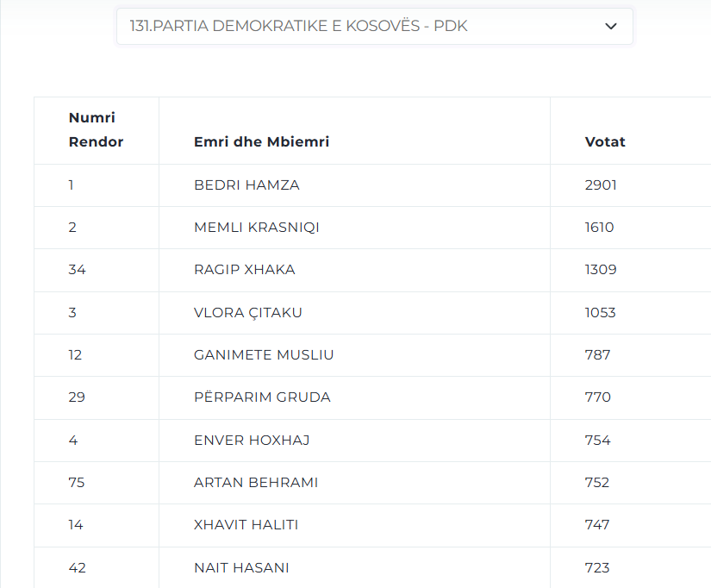Click vote count 1610 cell
Screen dimensions: 711x588
[630, 228]
